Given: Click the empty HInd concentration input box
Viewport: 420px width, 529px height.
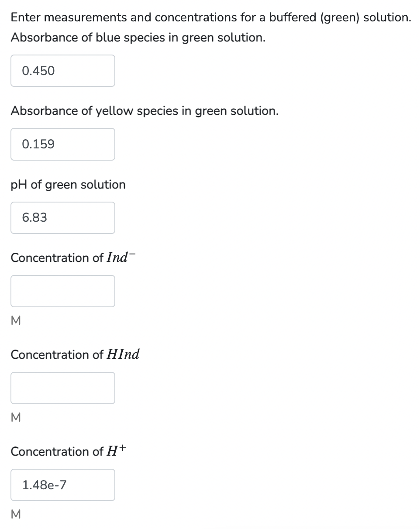Looking at the screenshot, I should click(x=63, y=388).
